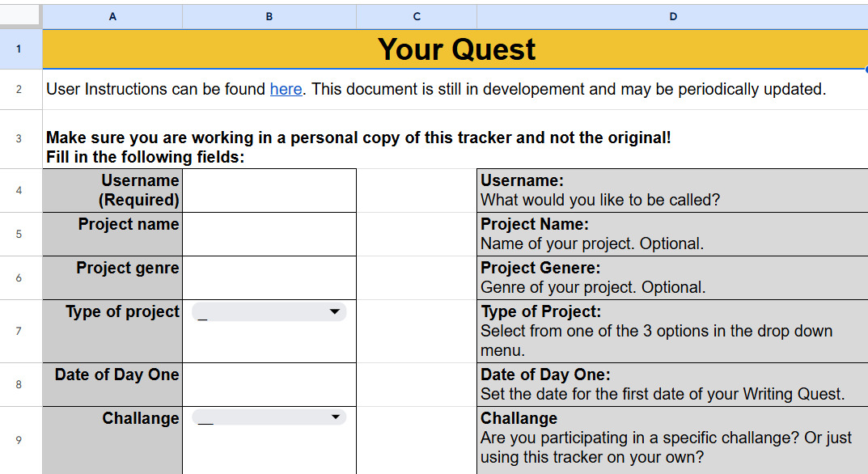Click the 'Date of Day One:' description cell
Screen dimensions: 868x474
pos(671,384)
